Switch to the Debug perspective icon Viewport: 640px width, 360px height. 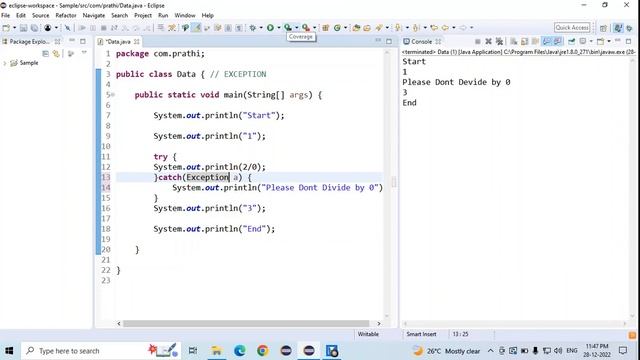pyautogui.click(x=629, y=28)
